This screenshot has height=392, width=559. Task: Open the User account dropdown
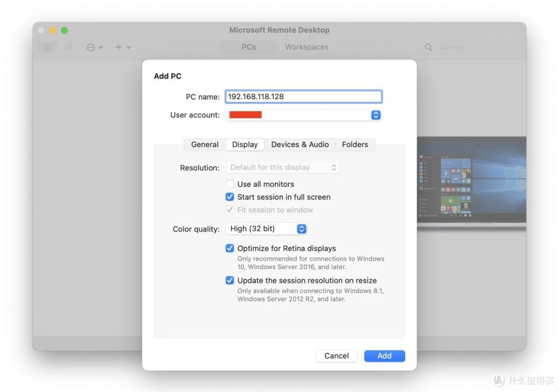click(303, 115)
